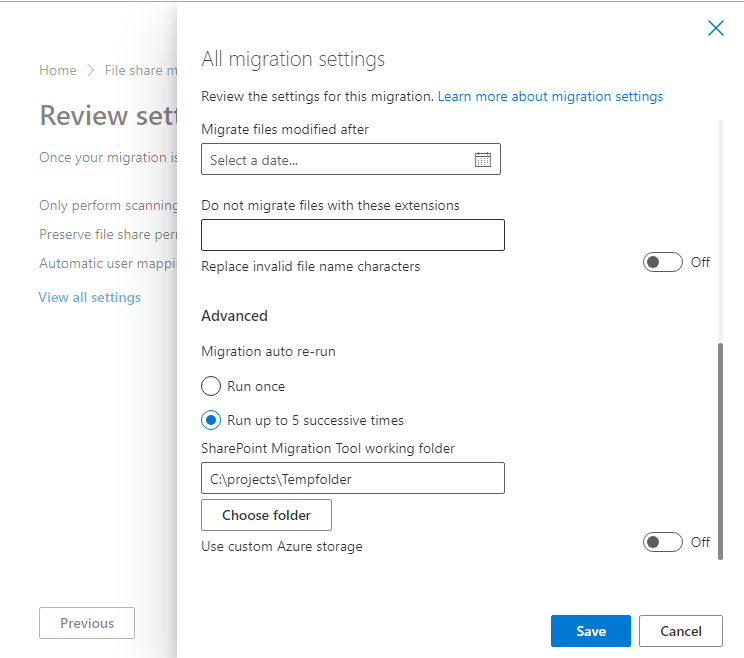Click the SharePoint Migration Tool working folder label
The image size is (744, 658).
pos(328,448)
